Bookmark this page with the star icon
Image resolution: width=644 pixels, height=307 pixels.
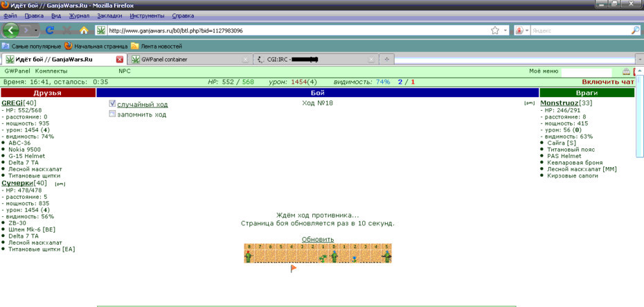click(495, 30)
